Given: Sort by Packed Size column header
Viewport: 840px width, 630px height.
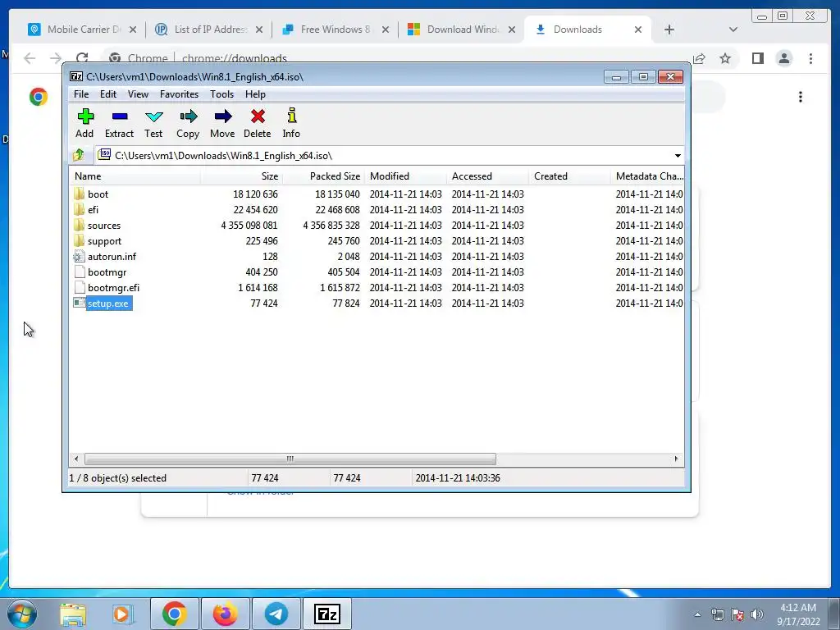Looking at the screenshot, I should (x=323, y=176).
